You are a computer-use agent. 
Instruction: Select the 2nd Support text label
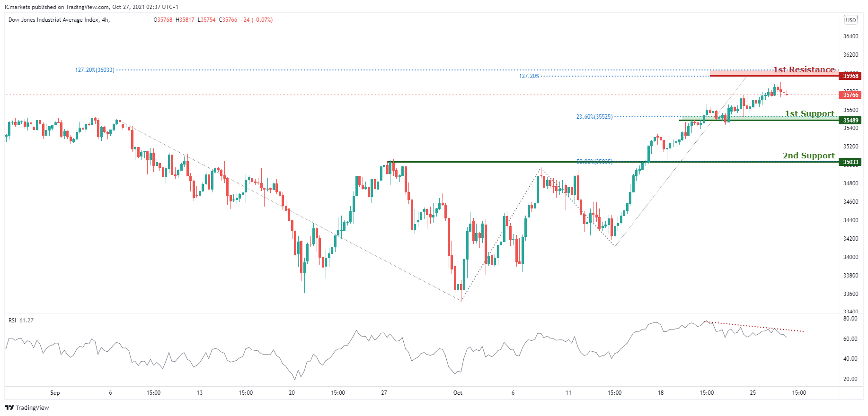pyautogui.click(x=808, y=156)
